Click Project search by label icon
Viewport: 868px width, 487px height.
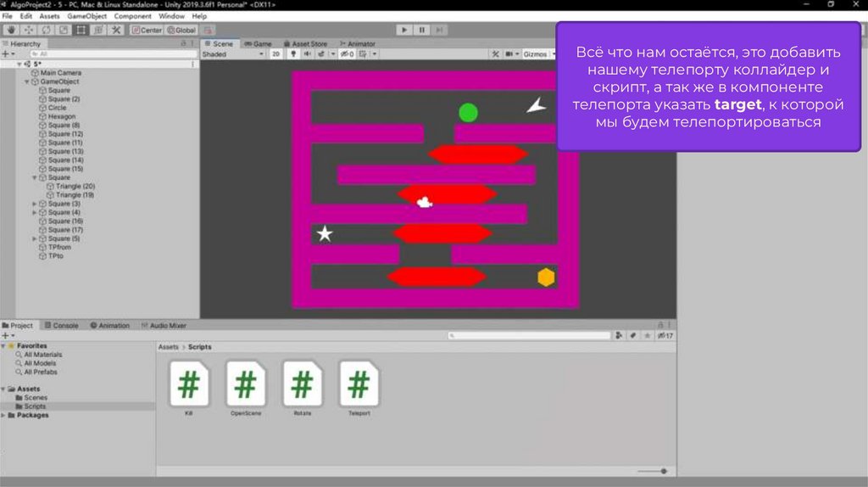click(632, 336)
